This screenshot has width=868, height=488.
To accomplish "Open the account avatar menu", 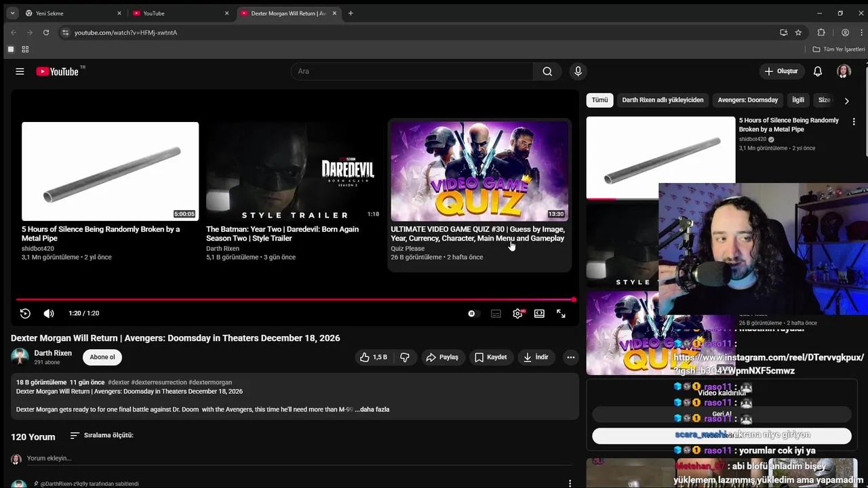I will pyautogui.click(x=844, y=71).
